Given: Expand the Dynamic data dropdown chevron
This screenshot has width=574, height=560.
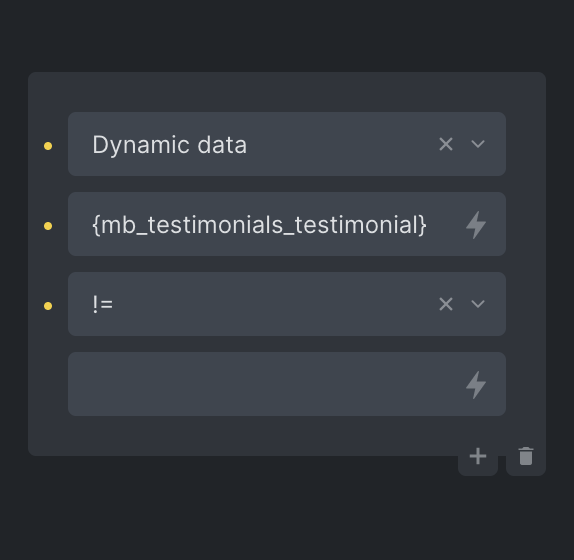Looking at the screenshot, I should pos(478,144).
